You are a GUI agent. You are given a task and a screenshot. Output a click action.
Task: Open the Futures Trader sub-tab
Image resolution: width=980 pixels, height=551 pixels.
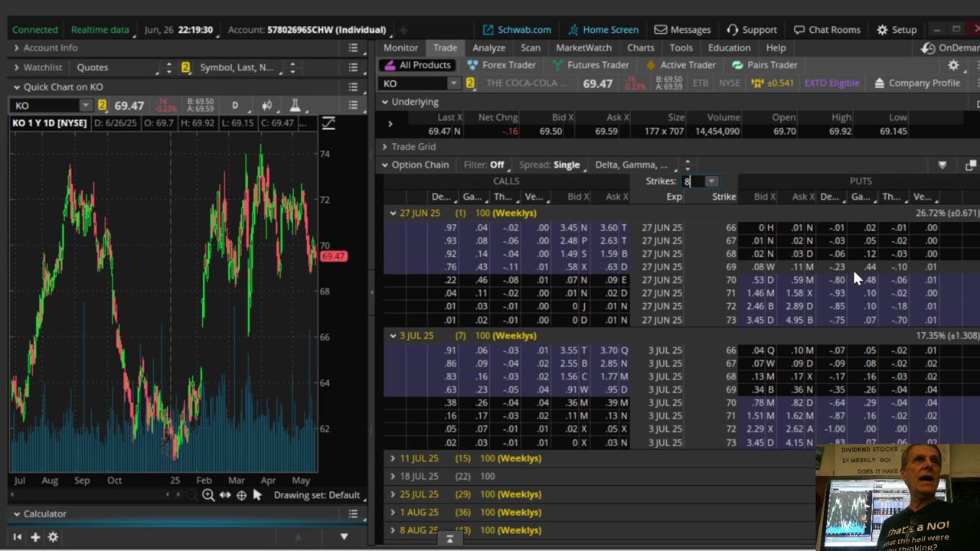590,65
